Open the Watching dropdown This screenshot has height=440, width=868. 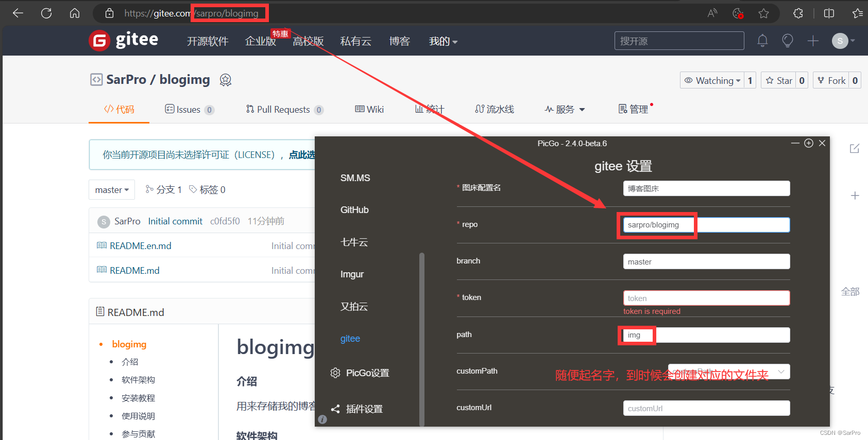[x=712, y=80]
